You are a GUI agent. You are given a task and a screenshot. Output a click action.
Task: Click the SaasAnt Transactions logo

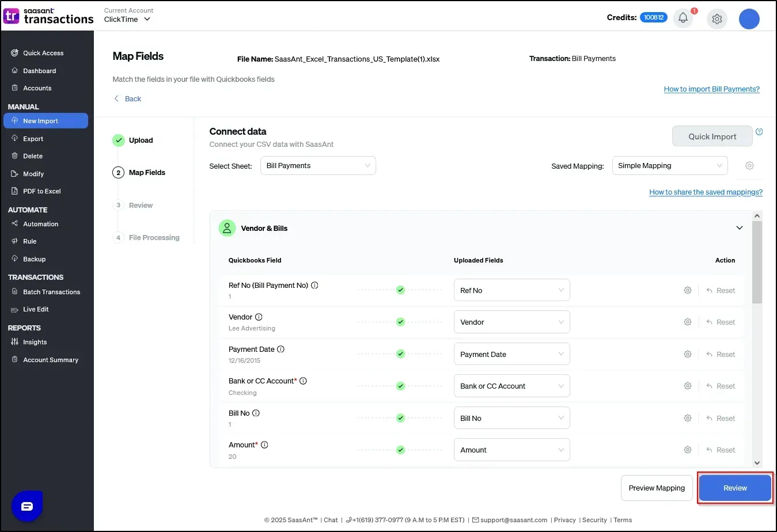(x=48, y=16)
